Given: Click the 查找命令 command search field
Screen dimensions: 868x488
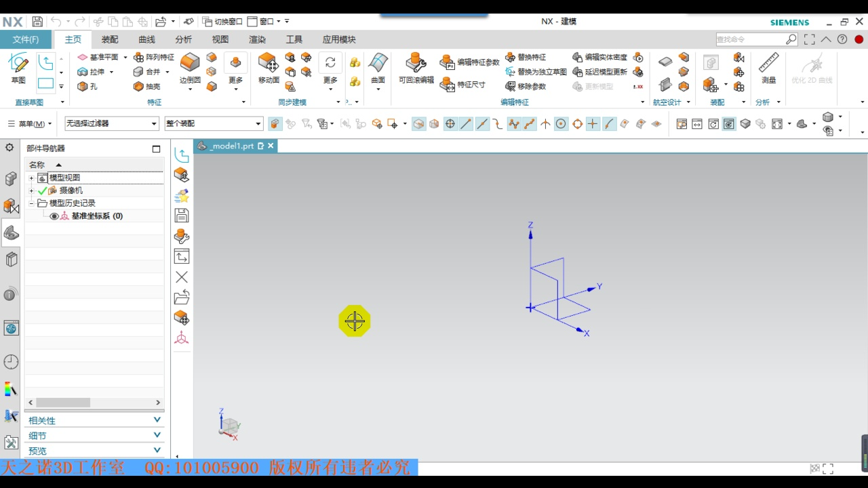Looking at the screenshot, I should point(750,40).
